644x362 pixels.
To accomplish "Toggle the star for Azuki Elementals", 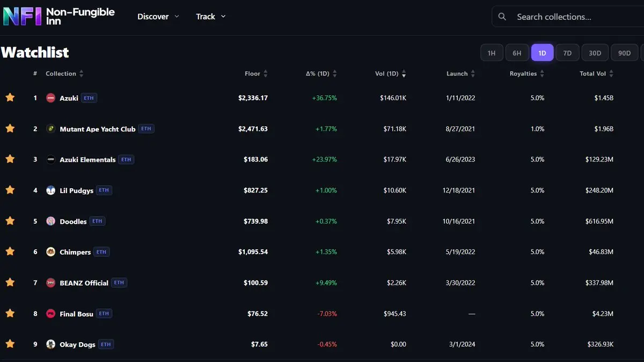I will pos(10,159).
